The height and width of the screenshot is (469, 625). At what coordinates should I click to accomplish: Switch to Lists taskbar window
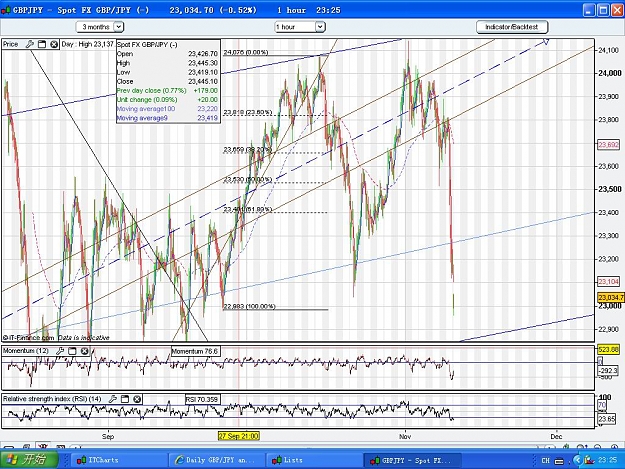pyautogui.click(x=314, y=460)
